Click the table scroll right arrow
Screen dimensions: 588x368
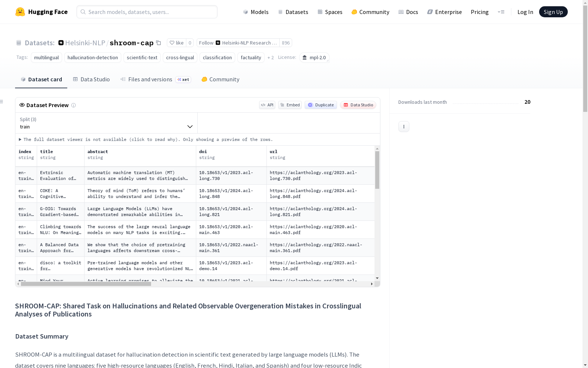pyautogui.click(x=372, y=284)
